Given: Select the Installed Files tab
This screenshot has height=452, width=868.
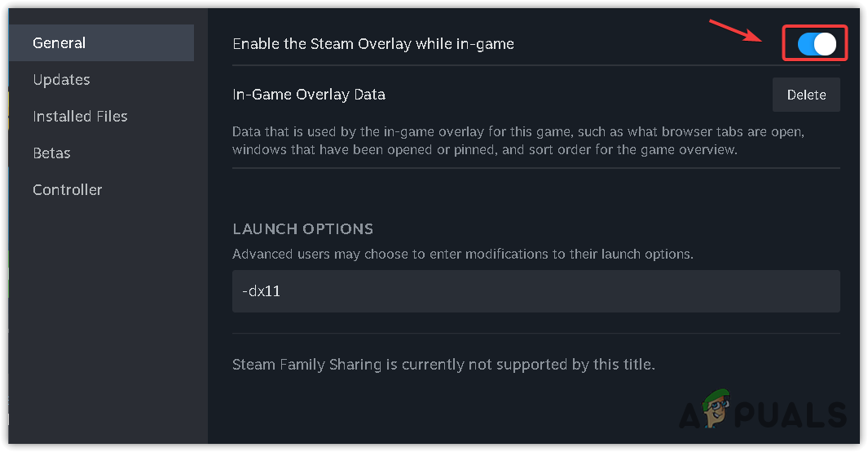Looking at the screenshot, I should tap(80, 117).
